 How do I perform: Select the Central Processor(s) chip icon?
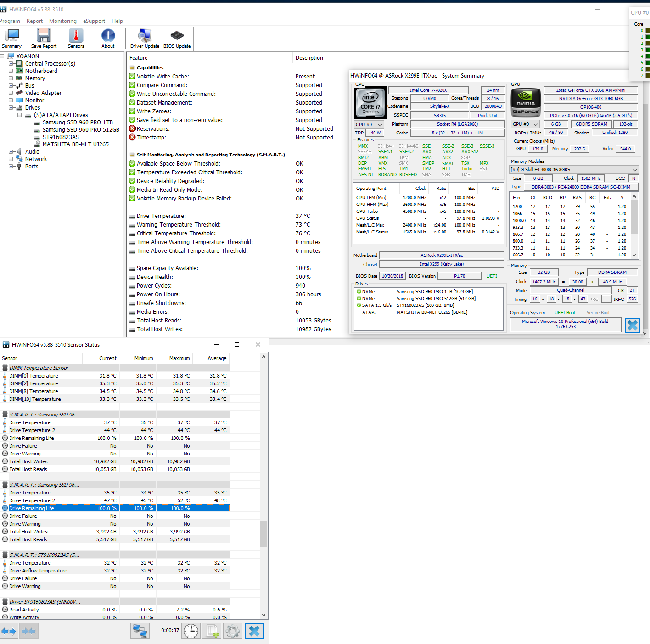pyautogui.click(x=19, y=64)
